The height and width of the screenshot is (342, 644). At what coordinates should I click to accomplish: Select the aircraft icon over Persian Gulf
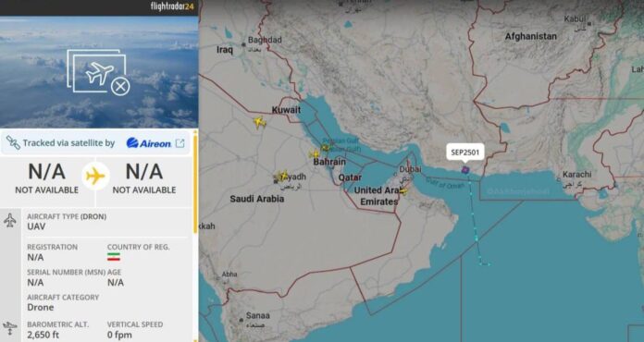[326, 147]
